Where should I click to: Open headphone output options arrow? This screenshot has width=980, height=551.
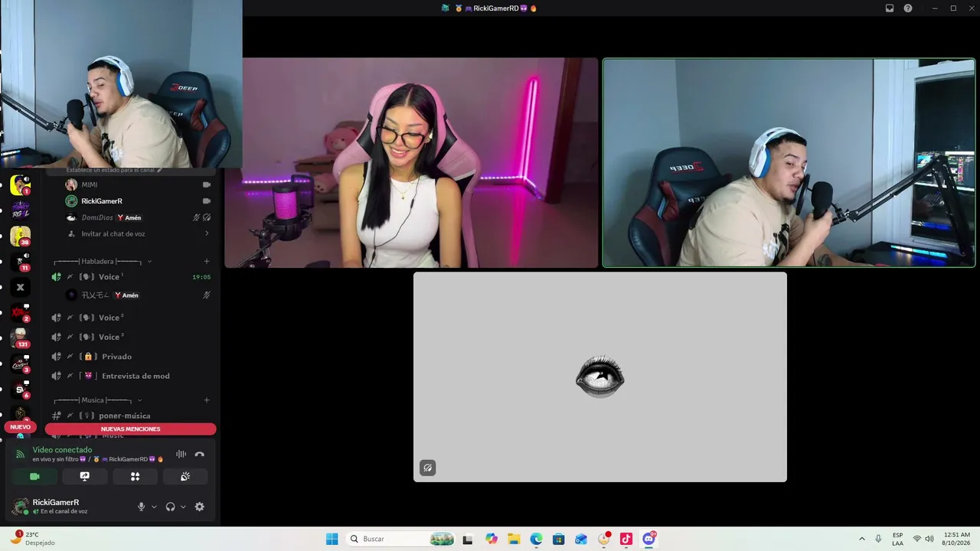pos(183,507)
